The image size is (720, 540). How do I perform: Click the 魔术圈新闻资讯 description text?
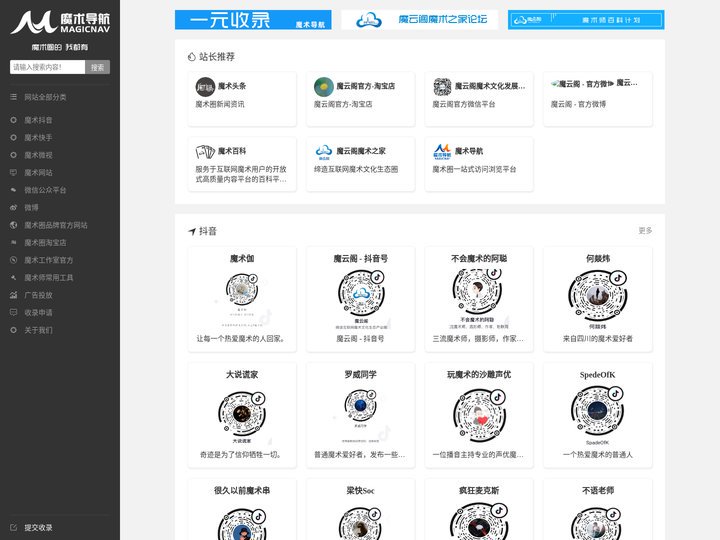tap(220, 104)
